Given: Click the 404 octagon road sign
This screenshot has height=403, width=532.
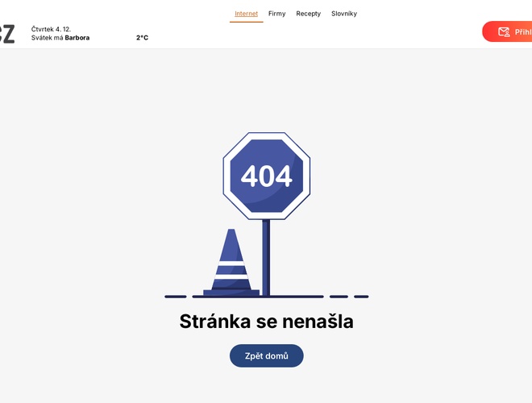Looking at the screenshot, I should [x=266, y=176].
